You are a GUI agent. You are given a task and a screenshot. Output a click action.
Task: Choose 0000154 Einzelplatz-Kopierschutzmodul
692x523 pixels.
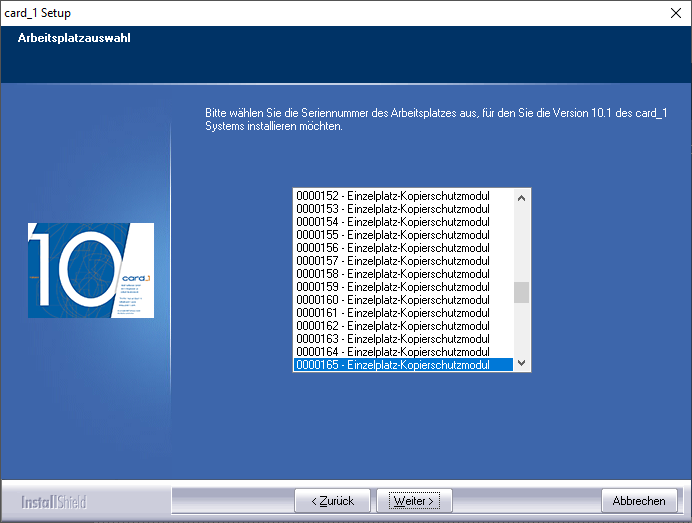392,221
